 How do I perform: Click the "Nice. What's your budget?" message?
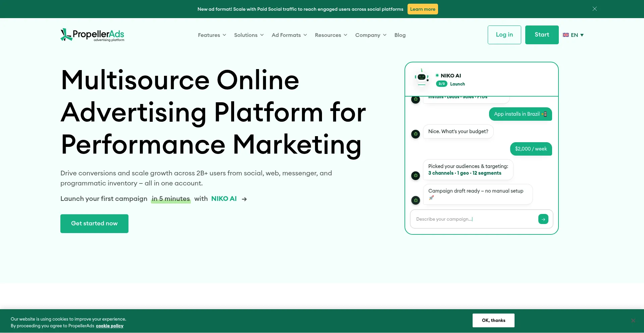(458, 131)
